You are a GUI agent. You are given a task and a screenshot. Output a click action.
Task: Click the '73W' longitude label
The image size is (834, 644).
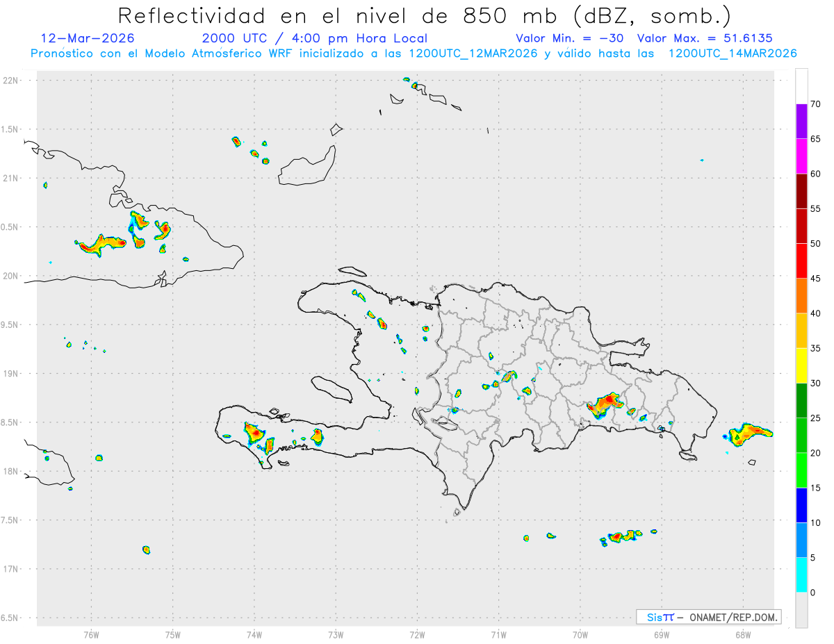coord(336,634)
